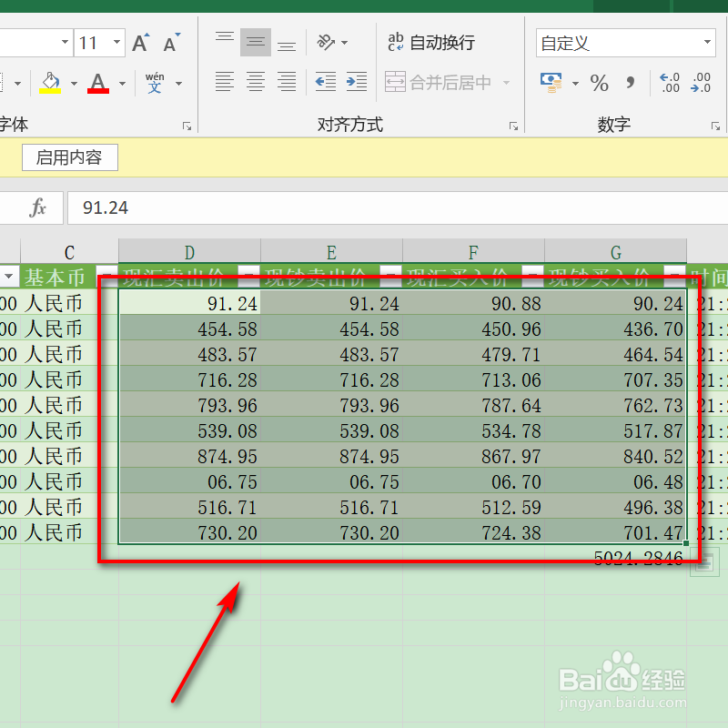Click red font color button
Viewport: 728px width, 728px height.
coord(98,83)
